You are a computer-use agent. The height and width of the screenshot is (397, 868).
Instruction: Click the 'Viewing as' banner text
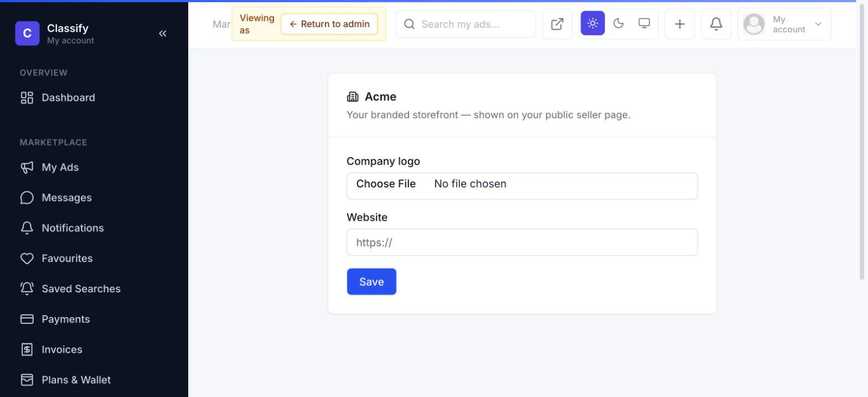[x=257, y=24]
